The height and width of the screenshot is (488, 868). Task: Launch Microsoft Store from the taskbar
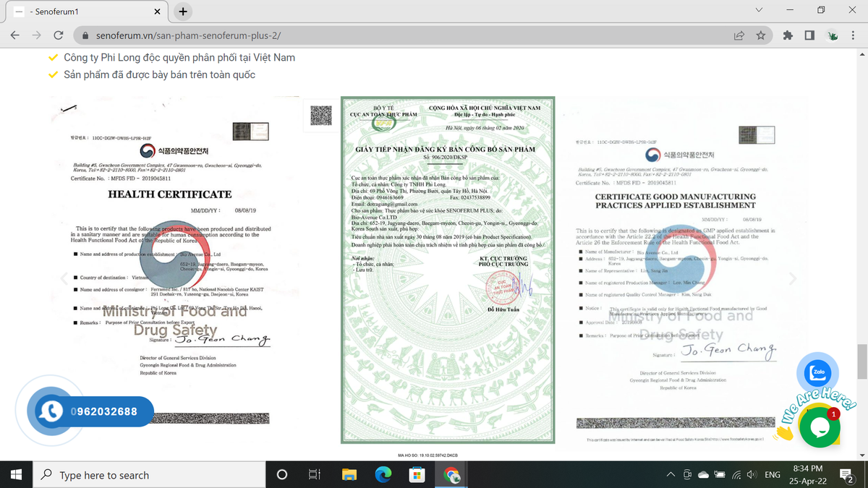point(418,474)
